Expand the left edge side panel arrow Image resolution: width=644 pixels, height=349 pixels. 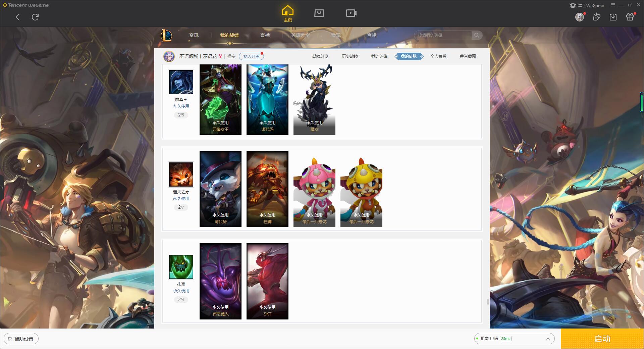tap(2, 187)
